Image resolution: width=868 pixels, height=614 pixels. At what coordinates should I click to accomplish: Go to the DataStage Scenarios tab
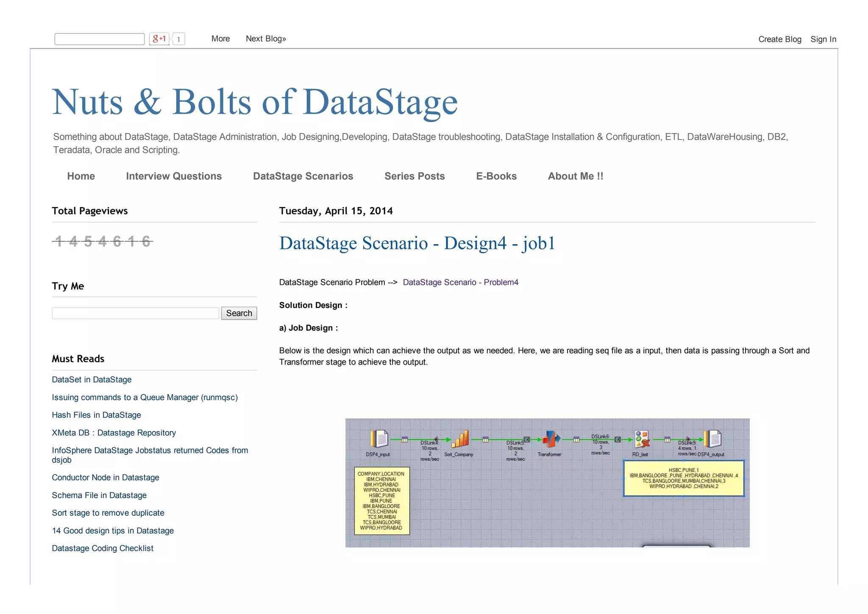303,176
